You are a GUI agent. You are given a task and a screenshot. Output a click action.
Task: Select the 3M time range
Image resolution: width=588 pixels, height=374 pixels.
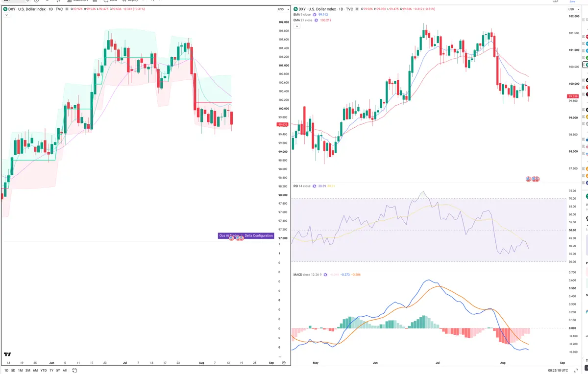(x=28, y=371)
